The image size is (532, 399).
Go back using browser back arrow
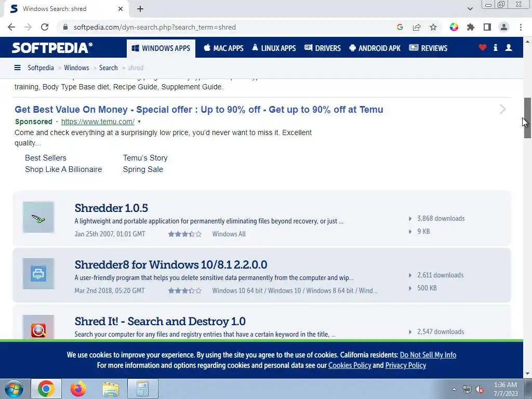pos(11,27)
